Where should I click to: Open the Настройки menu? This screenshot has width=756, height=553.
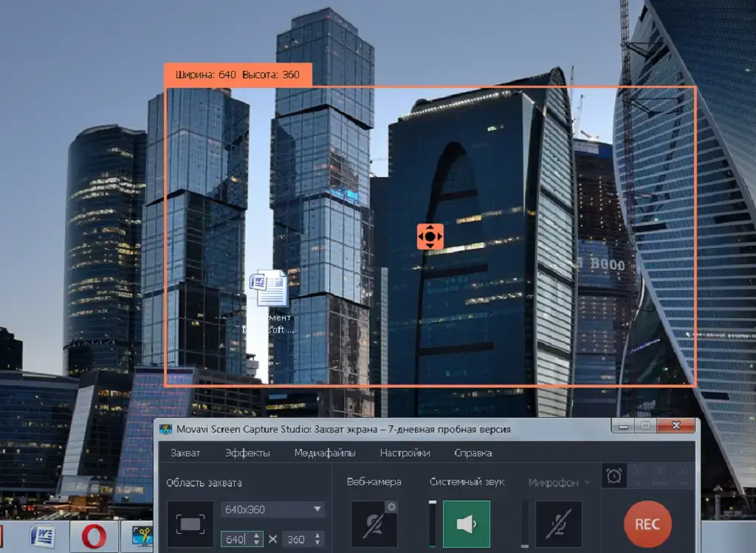click(405, 453)
